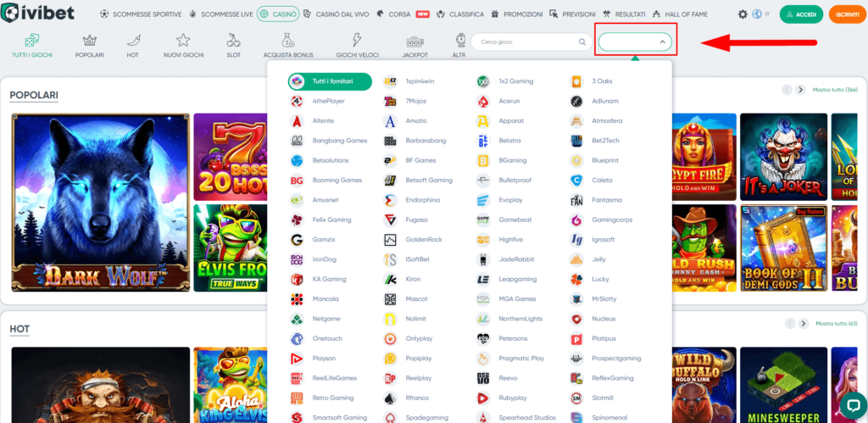Click the orange Iscriviti button

coord(846,14)
